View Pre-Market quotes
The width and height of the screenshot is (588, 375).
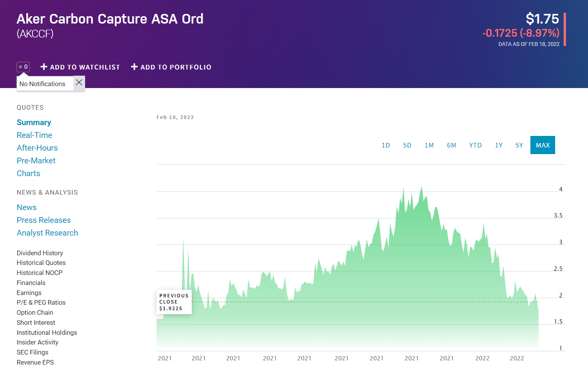click(x=36, y=161)
